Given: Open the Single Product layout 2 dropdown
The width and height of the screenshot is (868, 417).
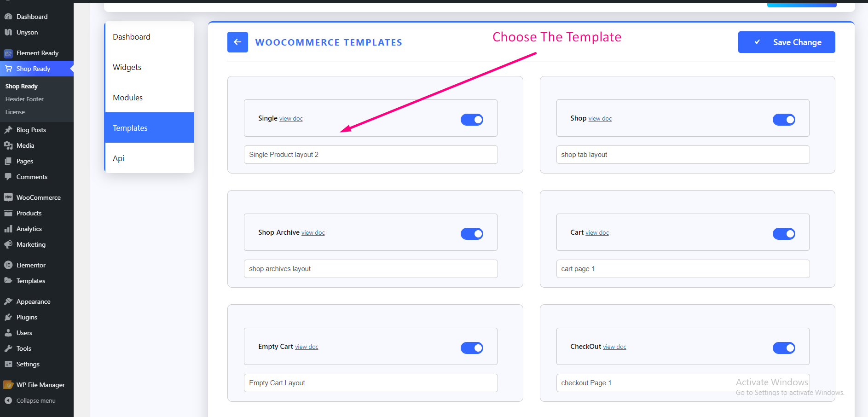Looking at the screenshot, I should pos(370,155).
